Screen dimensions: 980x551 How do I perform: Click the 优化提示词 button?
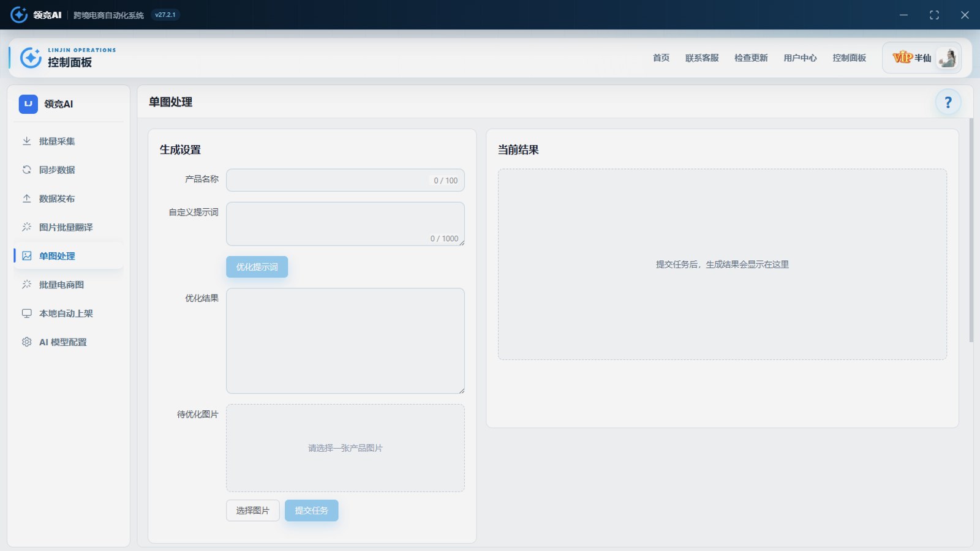[x=257, y=267]
